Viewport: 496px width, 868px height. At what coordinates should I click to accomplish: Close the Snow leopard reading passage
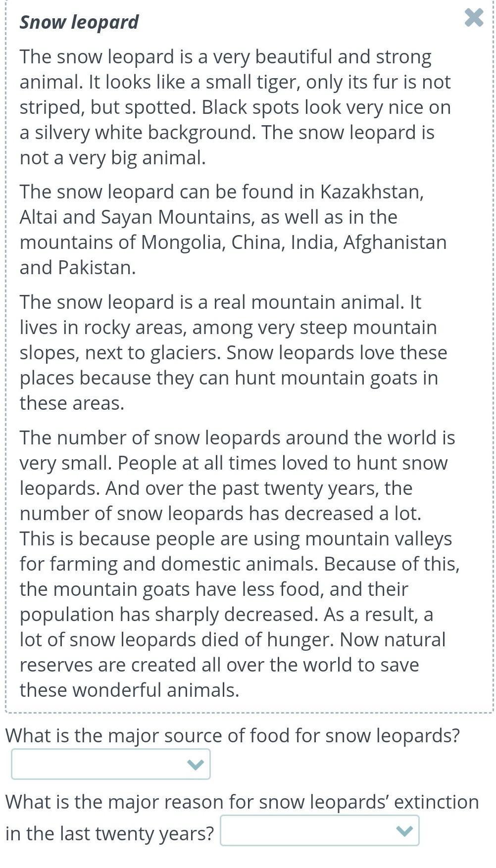(x=474, y=18)
